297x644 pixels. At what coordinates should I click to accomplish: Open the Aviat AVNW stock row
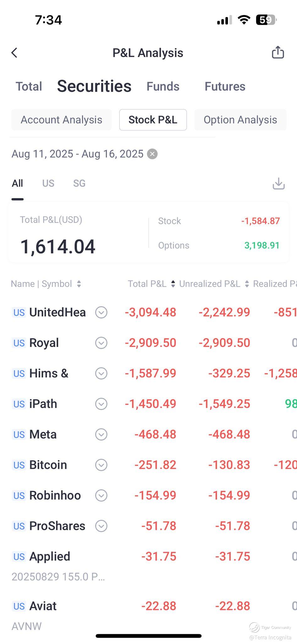tap(43, 606)
